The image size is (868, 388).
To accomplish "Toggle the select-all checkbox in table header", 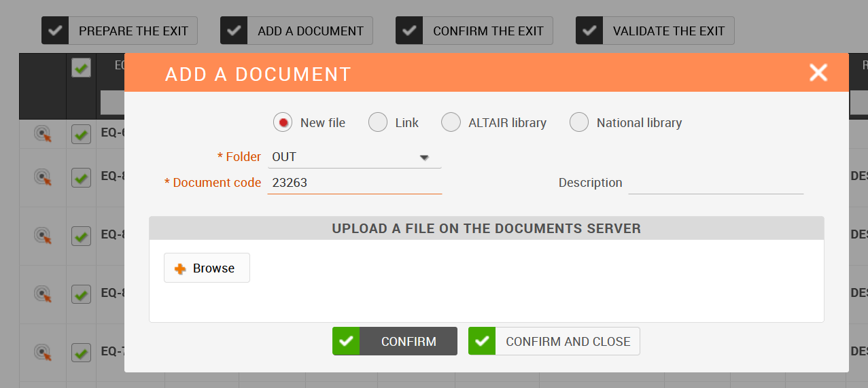I will click(x=82, y=67).
